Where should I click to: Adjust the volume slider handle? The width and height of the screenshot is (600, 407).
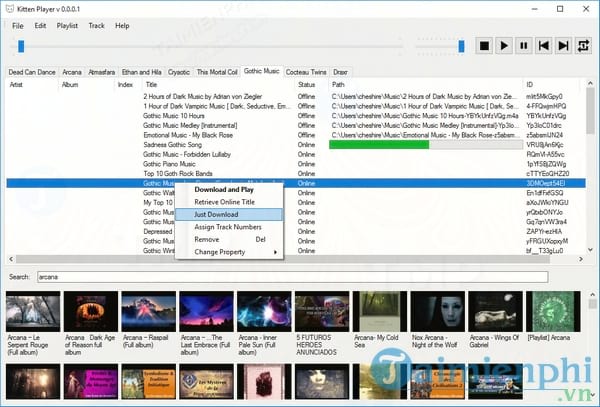click(461, 45)
